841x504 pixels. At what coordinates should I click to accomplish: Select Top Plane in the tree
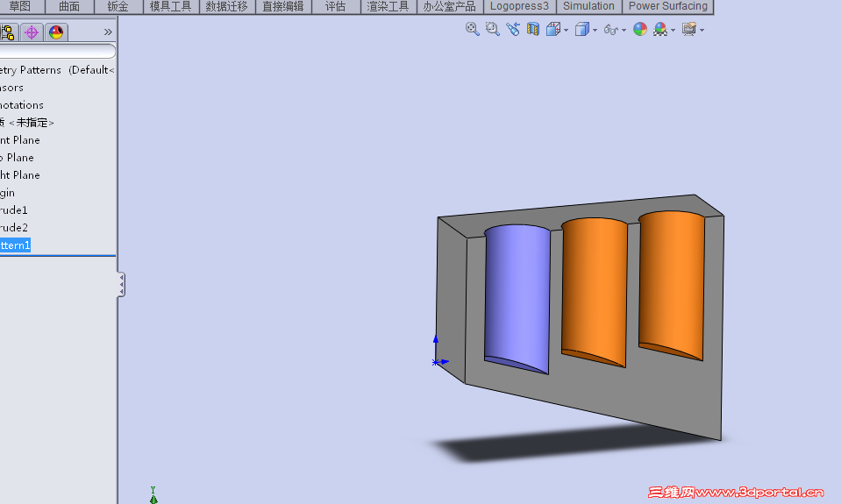tap(17, 158)
